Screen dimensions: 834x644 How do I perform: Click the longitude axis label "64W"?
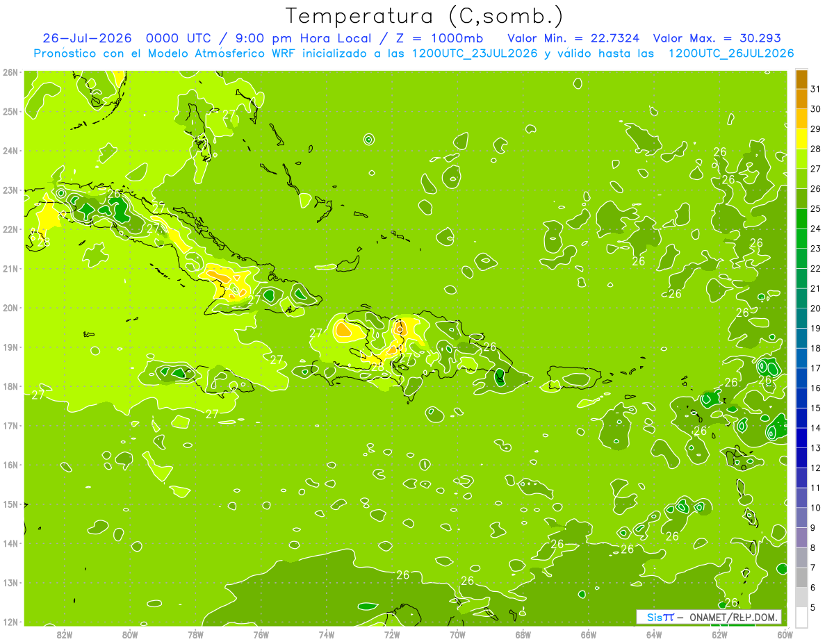(654, 635)
